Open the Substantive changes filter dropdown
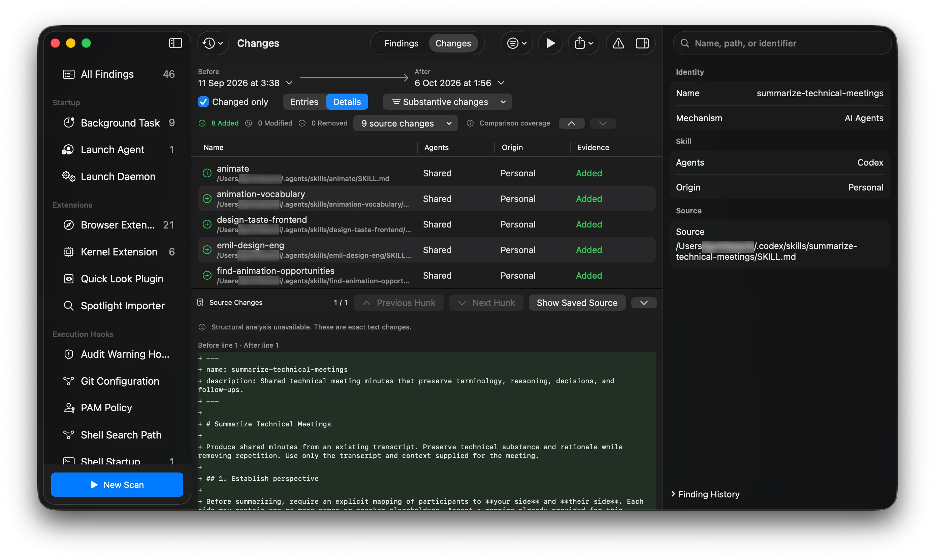 point(447,102)
